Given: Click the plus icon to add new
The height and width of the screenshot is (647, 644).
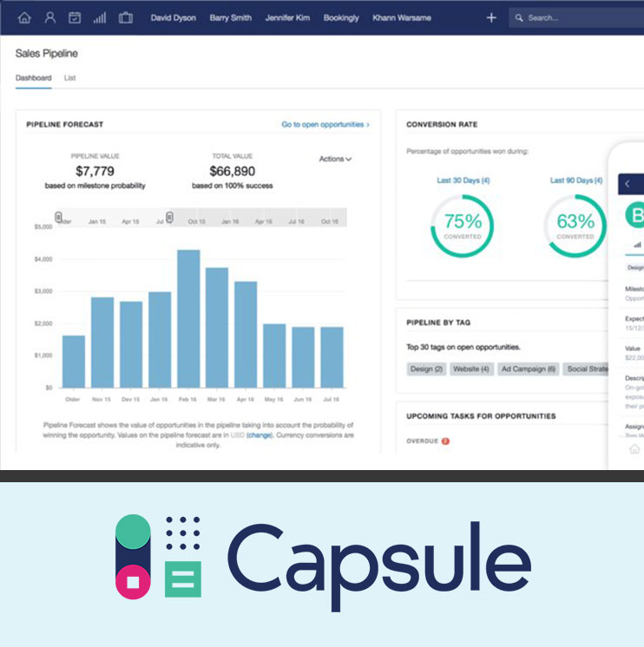Looking at the screenshot, I should pyautogui.click(x=491, y=17).
